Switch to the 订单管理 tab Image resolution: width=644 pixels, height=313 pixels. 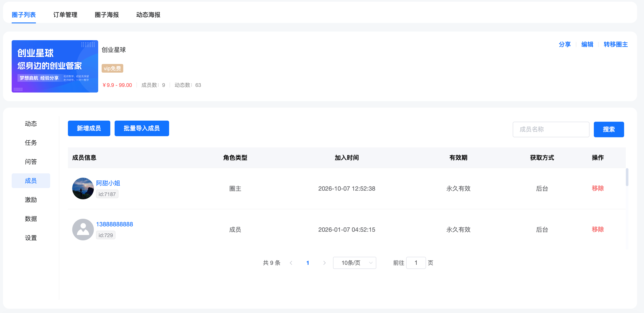click(65, 15)
